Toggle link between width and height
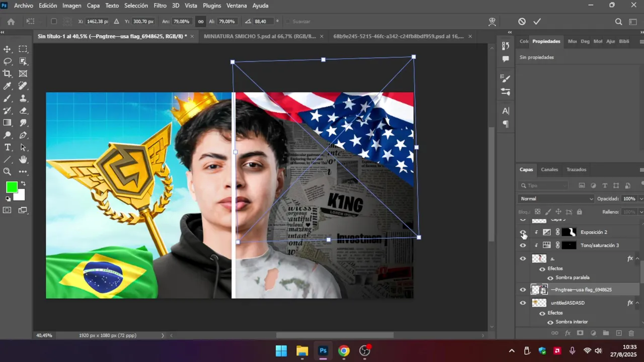 pos(201,22)
